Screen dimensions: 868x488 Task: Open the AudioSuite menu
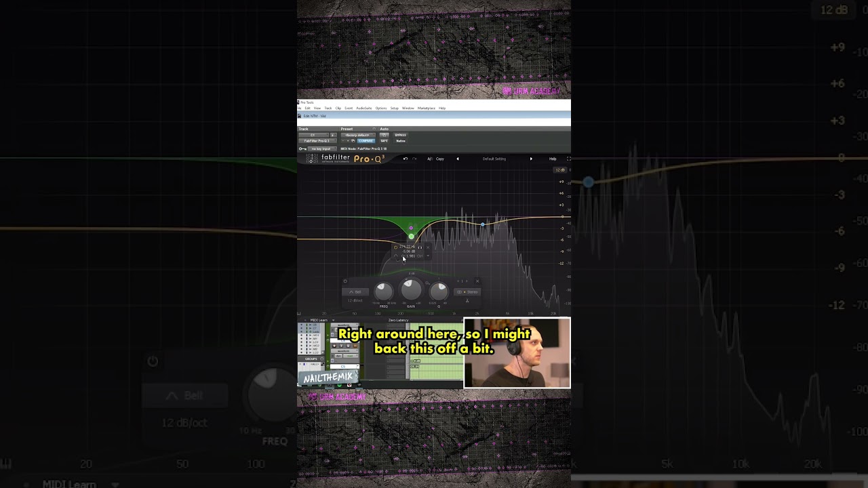[x=364, y=108]
